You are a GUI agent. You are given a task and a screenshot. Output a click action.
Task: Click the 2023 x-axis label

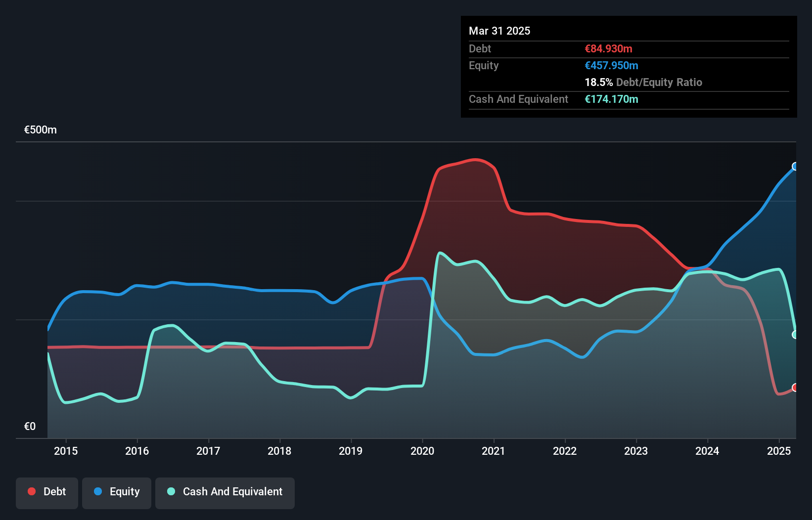tap(636, 451)
